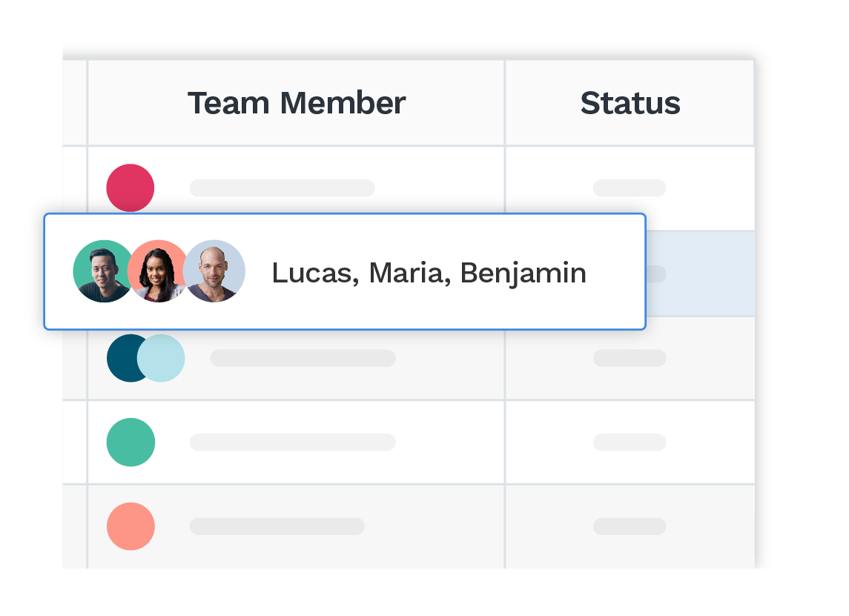Click the status placeholder in the bottom row
The image size is (849, 616).
pyautogui.click(x=630, y=526)
